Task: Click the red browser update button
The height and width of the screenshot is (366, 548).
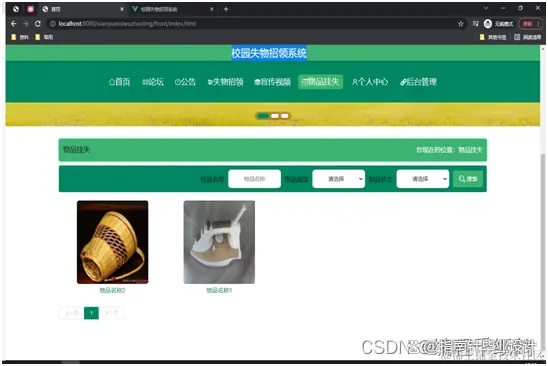Action: (x=530, y=24)
